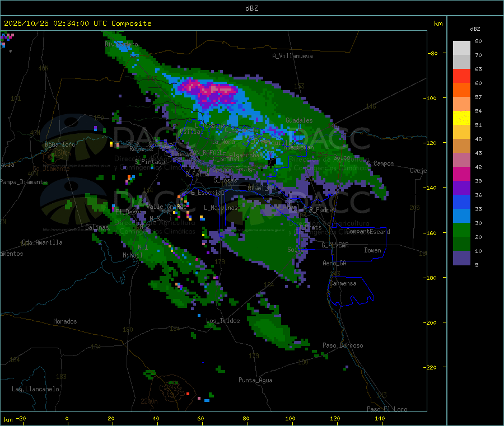The width and height of the screenshot is (504, 426).
Task: Click the Punta_Agua location label
Action: coord(255,380)
